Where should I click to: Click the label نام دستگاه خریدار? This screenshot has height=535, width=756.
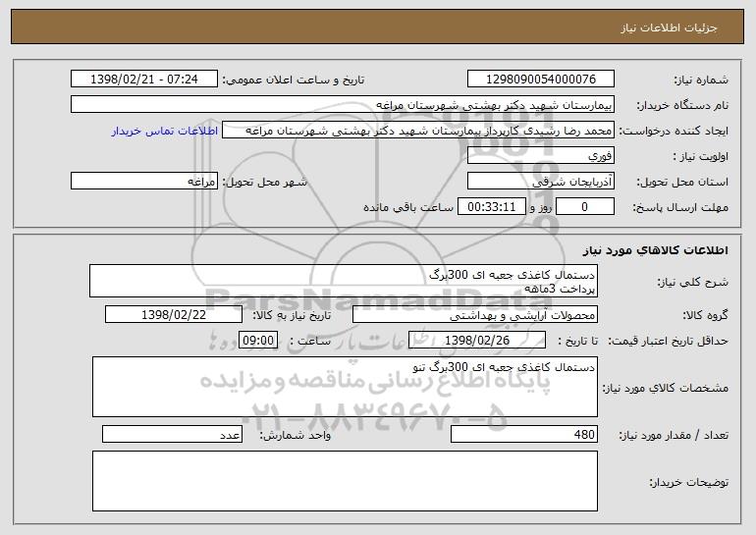point(682,106)
